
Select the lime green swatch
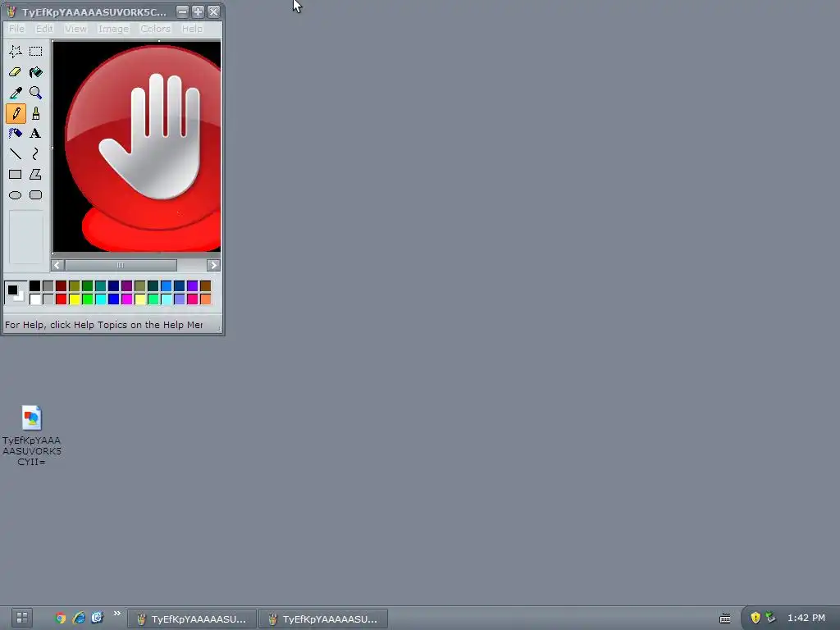coord(87,299)
